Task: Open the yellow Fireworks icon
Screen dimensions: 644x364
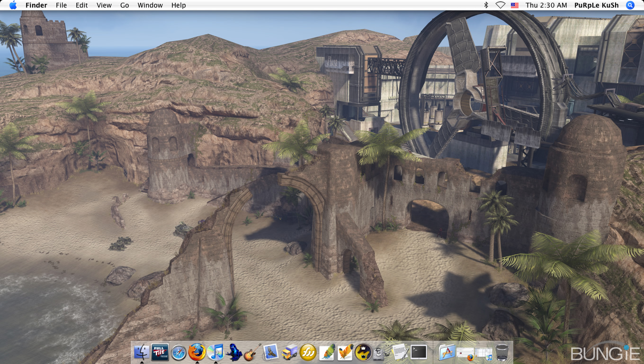Action: tap(308, 352)
